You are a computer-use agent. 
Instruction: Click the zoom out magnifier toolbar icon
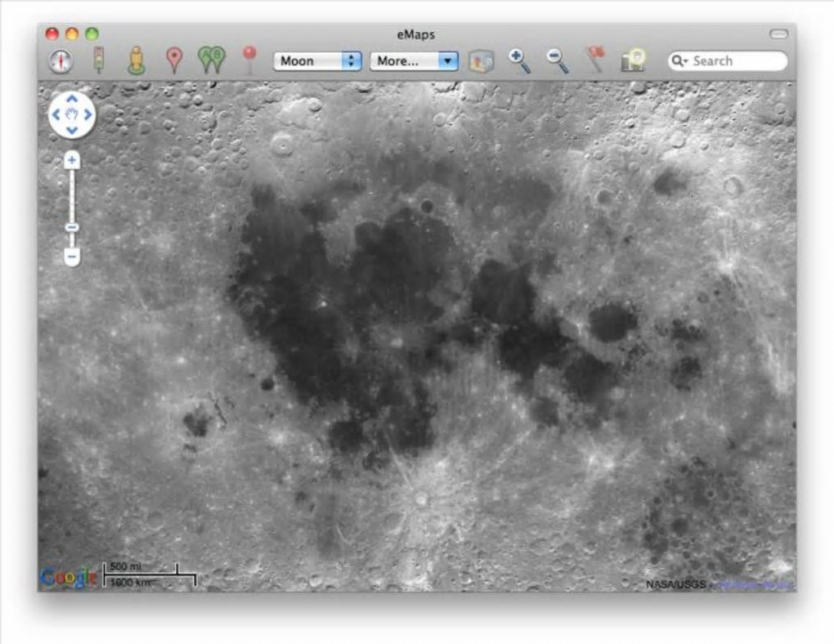[x=558, y=60]
